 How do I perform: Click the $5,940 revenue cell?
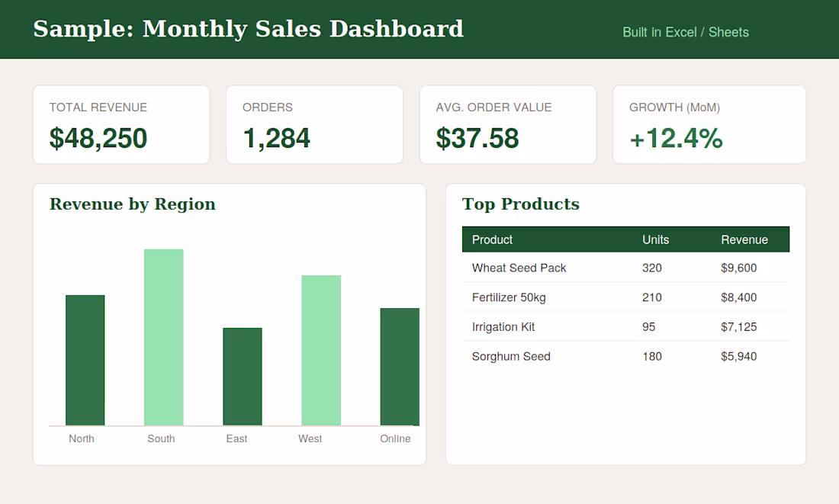click(738, 356)
